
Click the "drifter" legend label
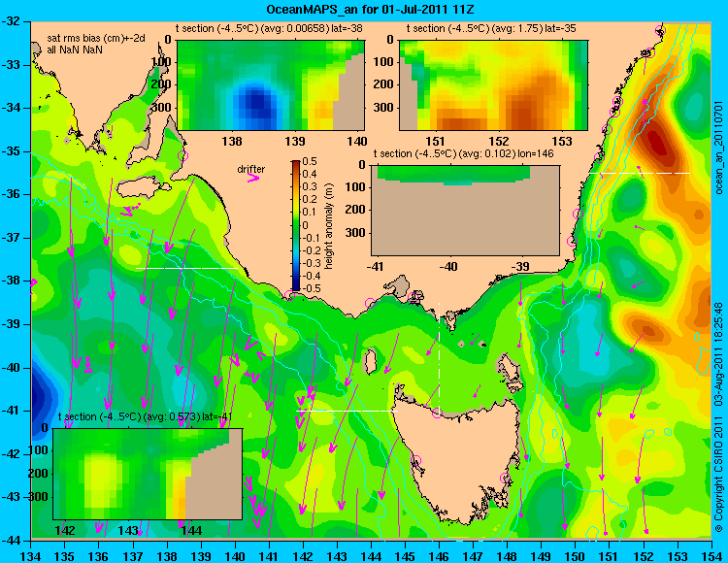click(250, 170)
